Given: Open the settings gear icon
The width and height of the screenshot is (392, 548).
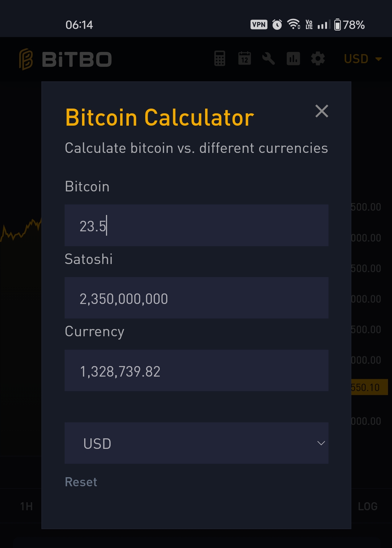Looking at the screenshot, I should [318, 58].
